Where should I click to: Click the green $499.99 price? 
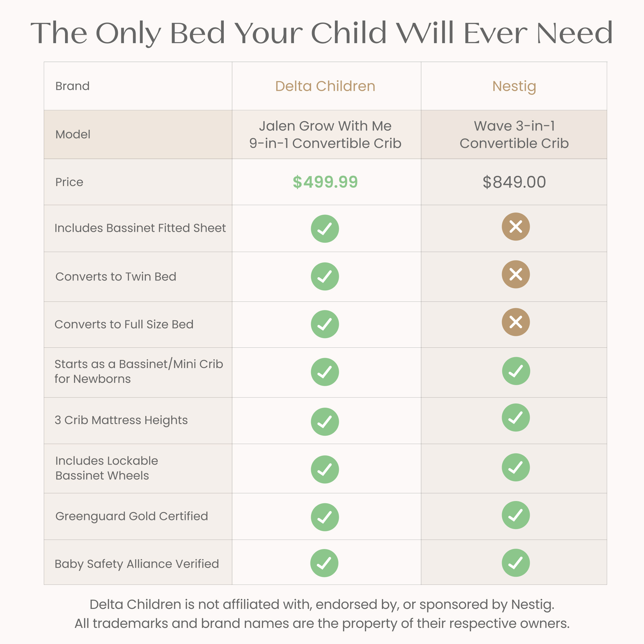coord(325,182)
